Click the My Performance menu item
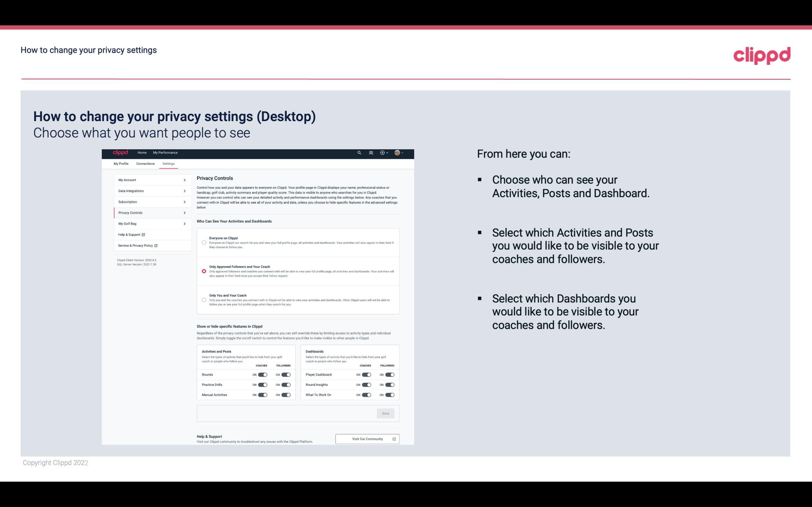 166,153
